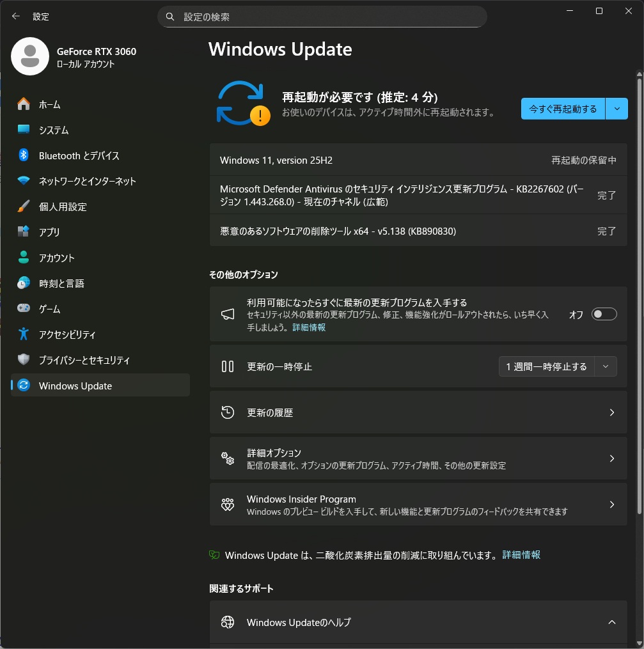The height and width of the screenshot is (649, 644).
Task: Click the large restart-required status icon
Action: click(244, 104)
